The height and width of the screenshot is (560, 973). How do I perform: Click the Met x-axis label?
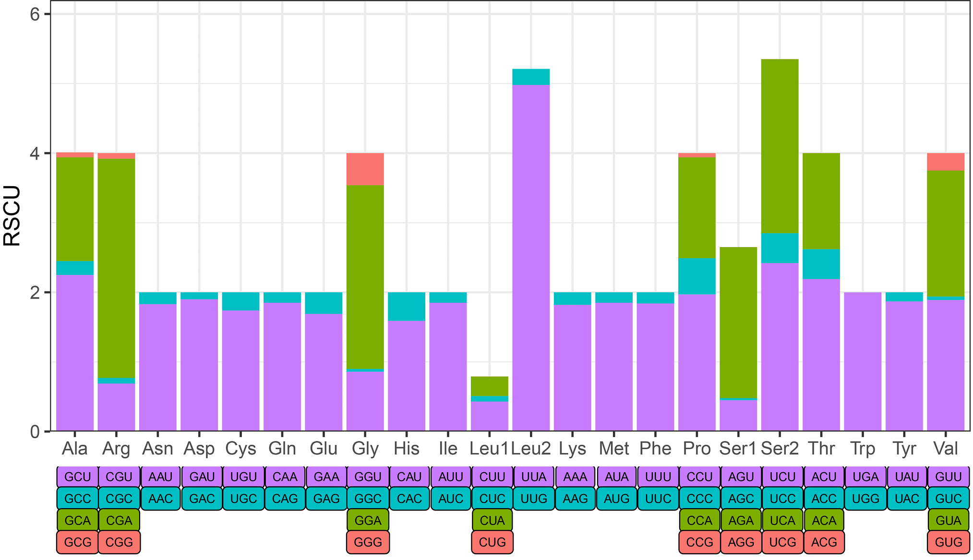(x=614, y=449)
